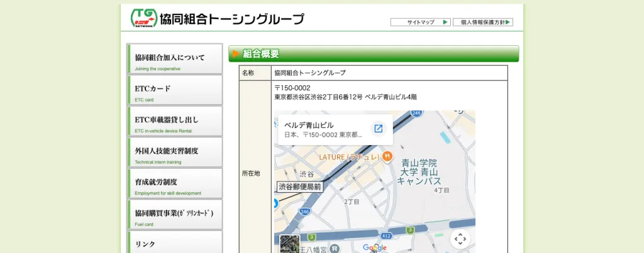This screenshot has height=253, width=644.
Task: Click the Google logo on map
Action: pyautogui.click(x=375, y=247)
